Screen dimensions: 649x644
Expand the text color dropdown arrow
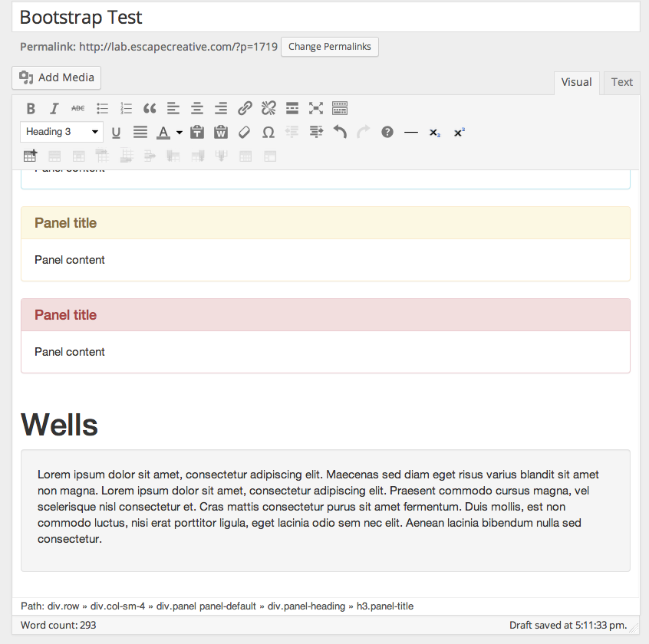point(180,133)
